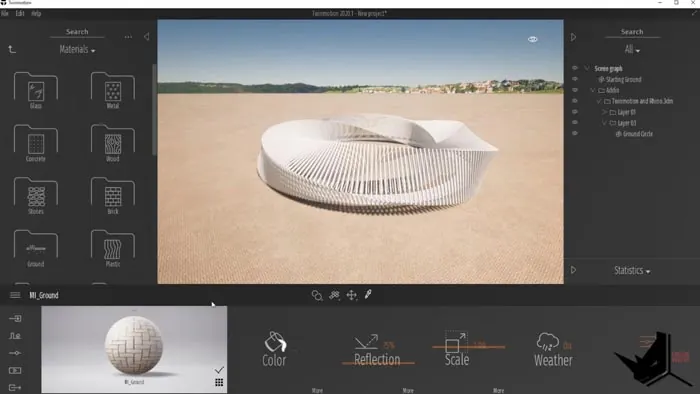Open the Export dock icon
Viewport: 700px width, 394px height.
[15, 387]
